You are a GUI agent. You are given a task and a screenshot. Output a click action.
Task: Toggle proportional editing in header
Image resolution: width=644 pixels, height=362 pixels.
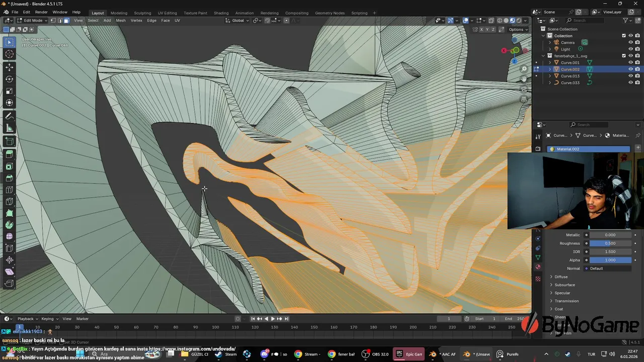286,21
